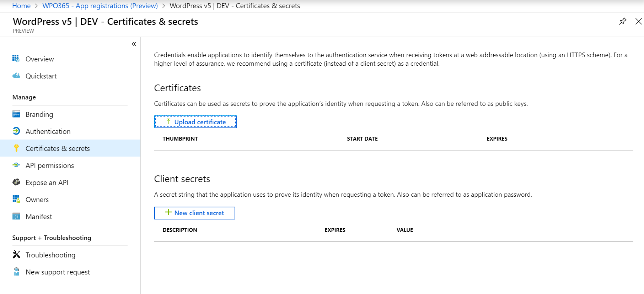
Task: Click the current breadcrumb WordPress v5 | DEV
Action: [x=235, y=6]
